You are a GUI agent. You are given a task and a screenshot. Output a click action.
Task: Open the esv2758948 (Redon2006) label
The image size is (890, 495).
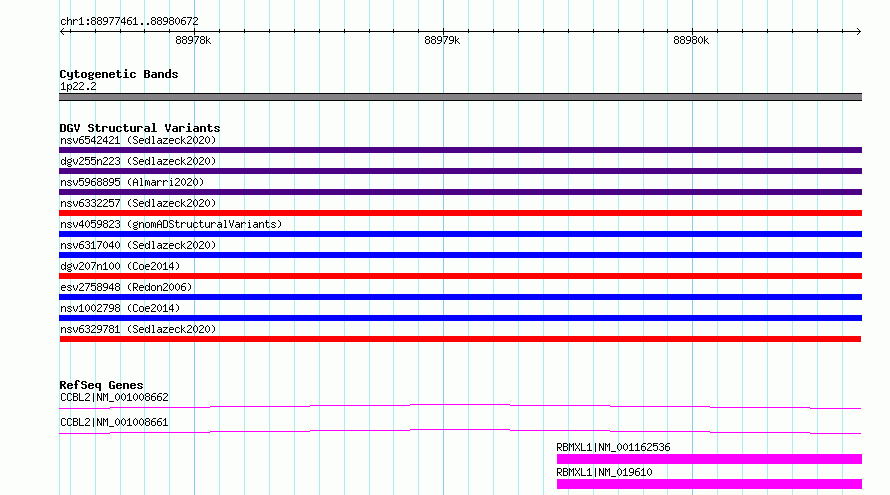[126, 287]
